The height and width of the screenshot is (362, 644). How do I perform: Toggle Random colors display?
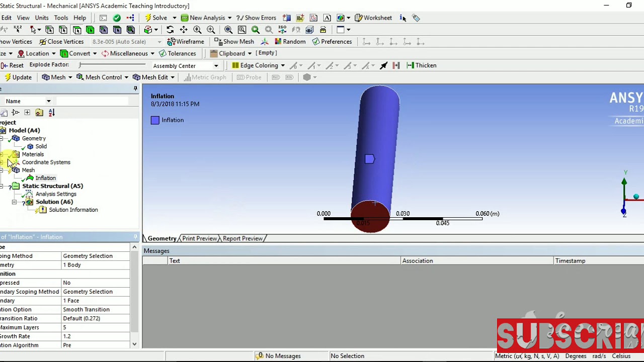290,42
